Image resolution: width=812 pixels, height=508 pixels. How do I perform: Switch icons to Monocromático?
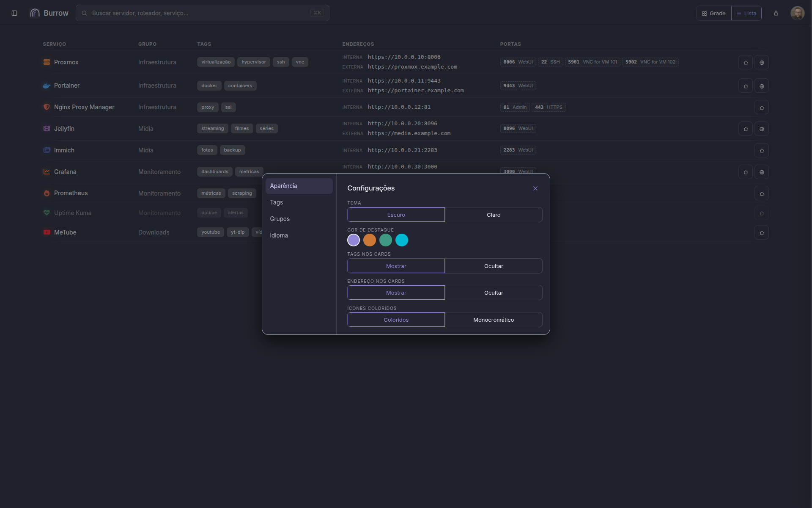tap(494, 320)
